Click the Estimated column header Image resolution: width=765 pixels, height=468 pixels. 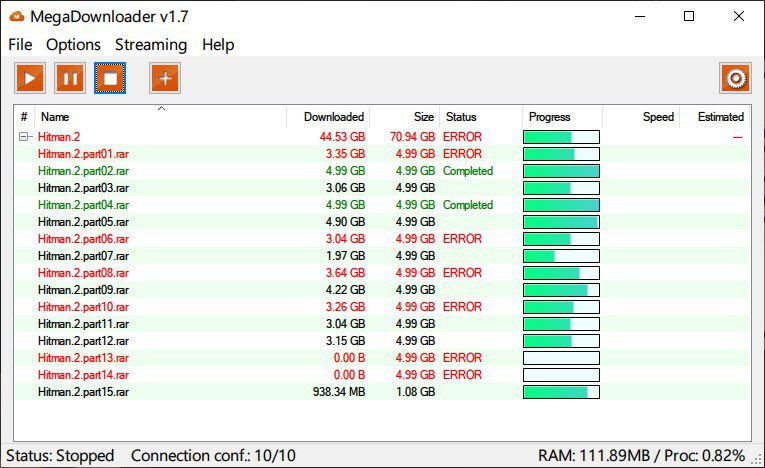pyautogui.click(x=720, y=117)
